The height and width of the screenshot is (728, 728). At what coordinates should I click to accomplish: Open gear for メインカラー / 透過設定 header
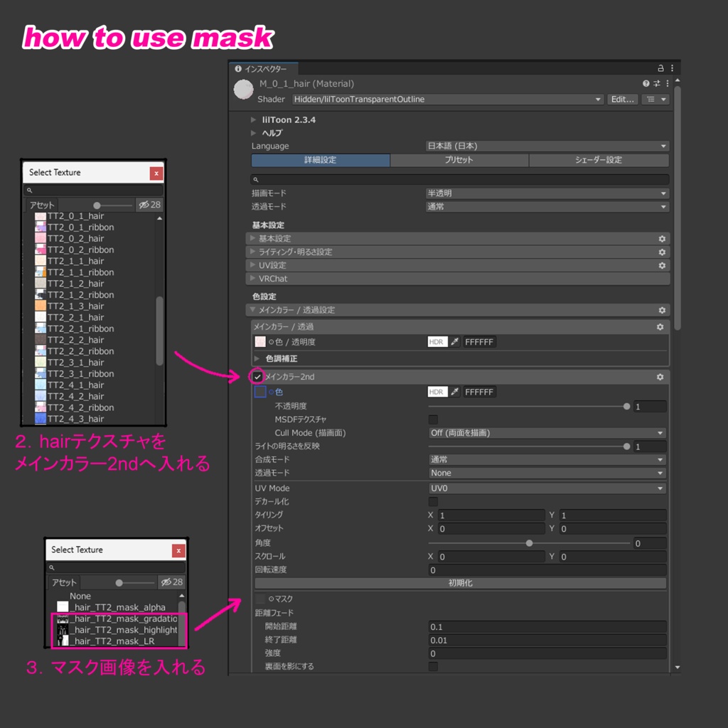(x=662, y=310)
